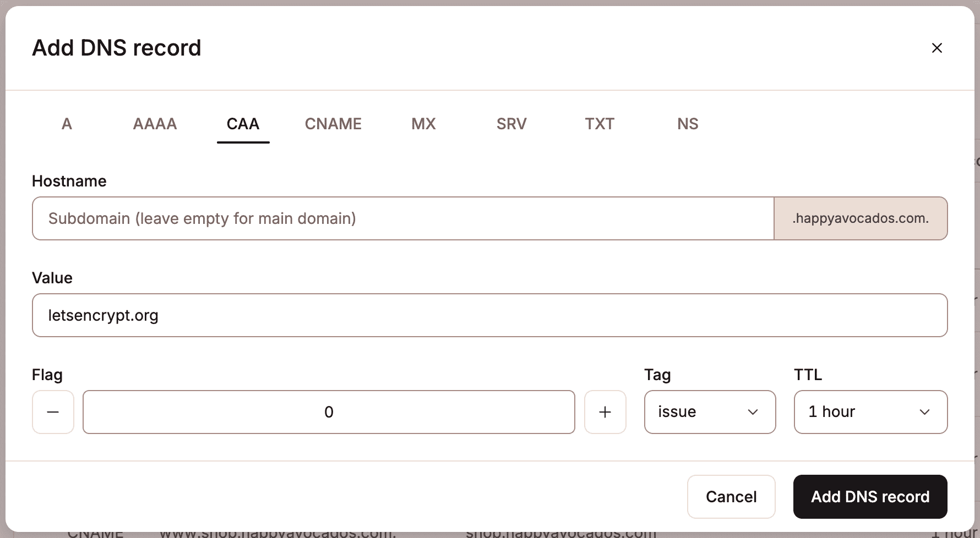Select the A record type
The image size is (980, 538).
[x=67, y=124]
